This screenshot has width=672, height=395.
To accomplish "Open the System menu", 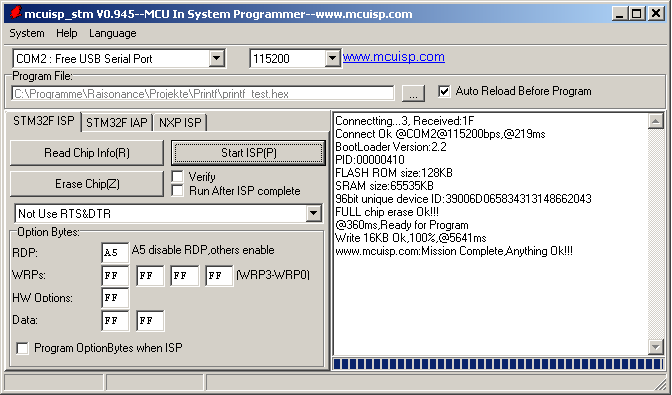I will pos(27,33).
